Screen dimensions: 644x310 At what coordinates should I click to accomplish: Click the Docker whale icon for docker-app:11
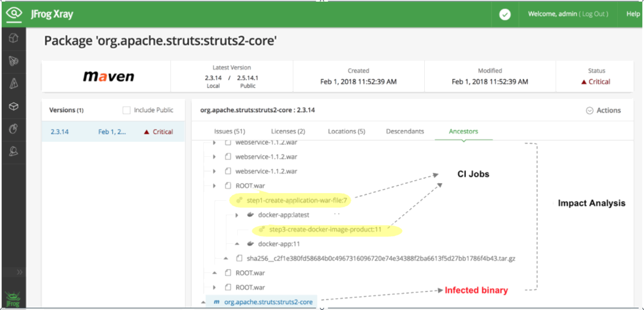(x=250, y=244)
